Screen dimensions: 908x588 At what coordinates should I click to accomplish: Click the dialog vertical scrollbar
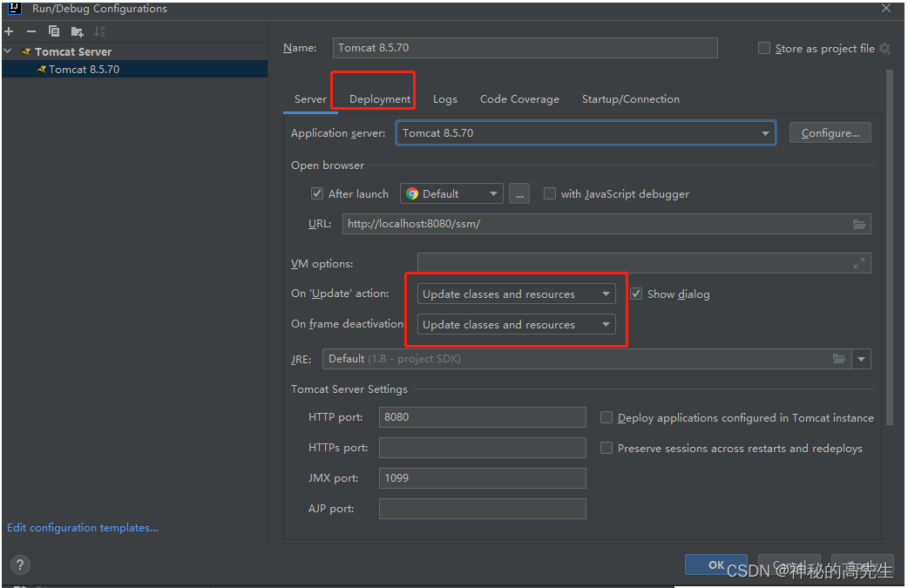point(890,247)
